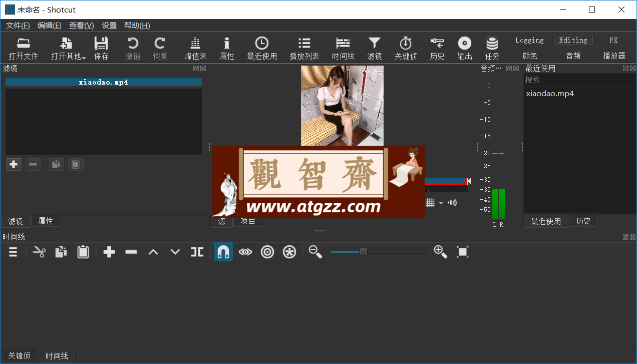This screenshot has width=637, height=364.
Task: Copy filters in 滤镜 panel
Action: pyautogui.click(x=56, y=164)
